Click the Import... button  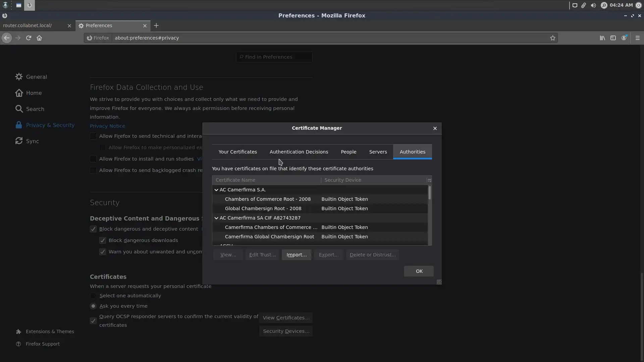pyautogui.click(x=297, y=255)
